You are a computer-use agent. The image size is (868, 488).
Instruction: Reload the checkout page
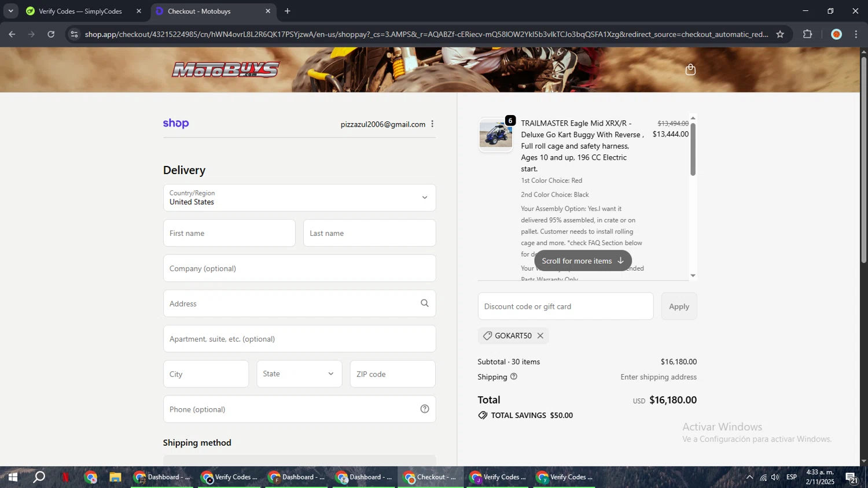pos(51,34)
